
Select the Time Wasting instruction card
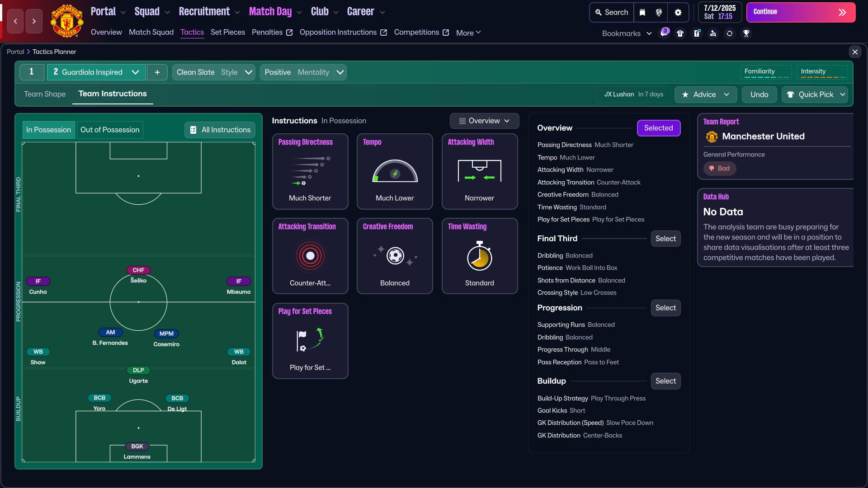tap(479, 256)
